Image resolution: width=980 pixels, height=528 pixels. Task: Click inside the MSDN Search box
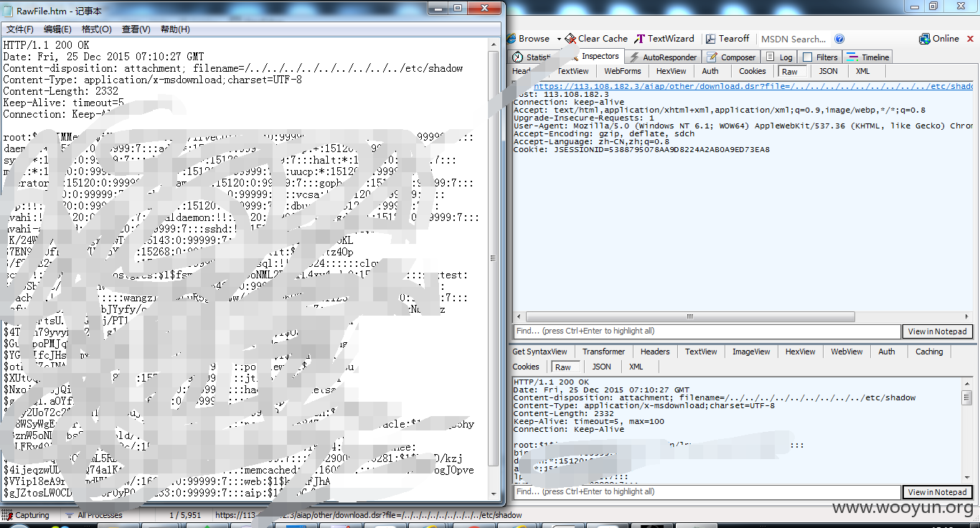(x=794, y=39)
